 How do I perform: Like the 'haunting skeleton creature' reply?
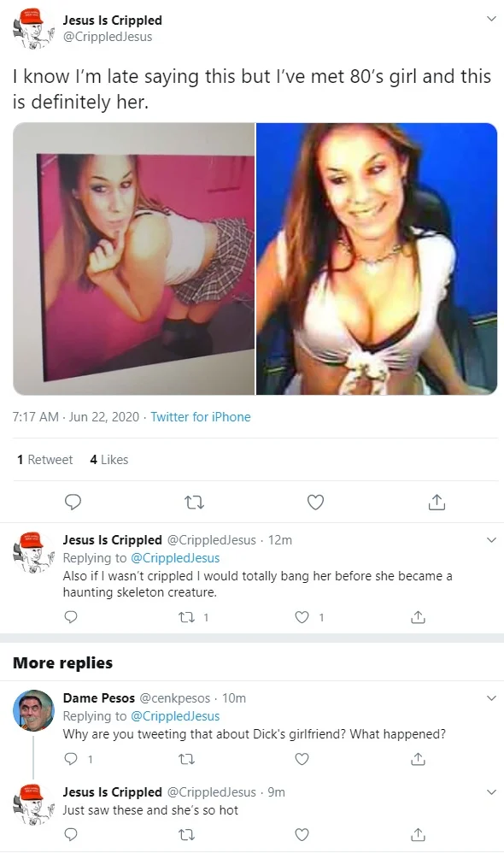coord(302,617)
